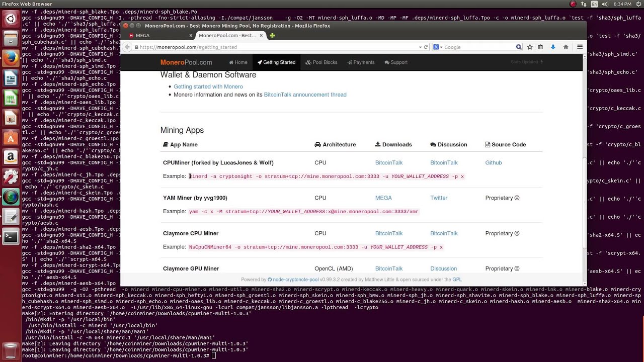Open the network indicator in top panel
Image resolution: width=644 pixels, height=362 pixels.
pos(584,4)
